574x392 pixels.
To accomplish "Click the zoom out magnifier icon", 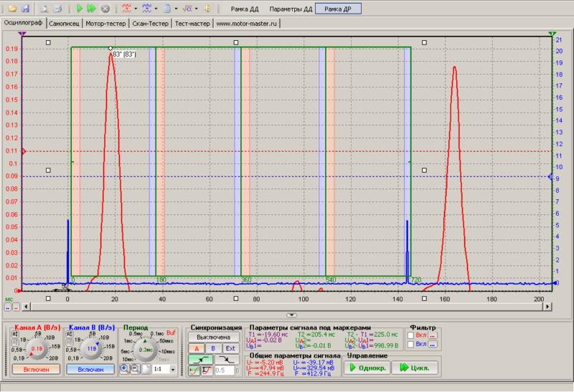I will [135, 368].
